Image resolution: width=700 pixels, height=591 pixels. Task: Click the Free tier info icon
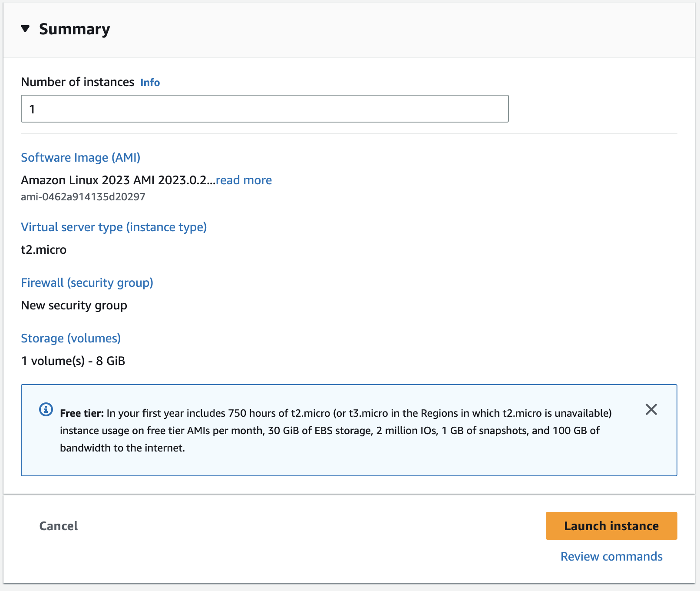(x=46, y=409)
